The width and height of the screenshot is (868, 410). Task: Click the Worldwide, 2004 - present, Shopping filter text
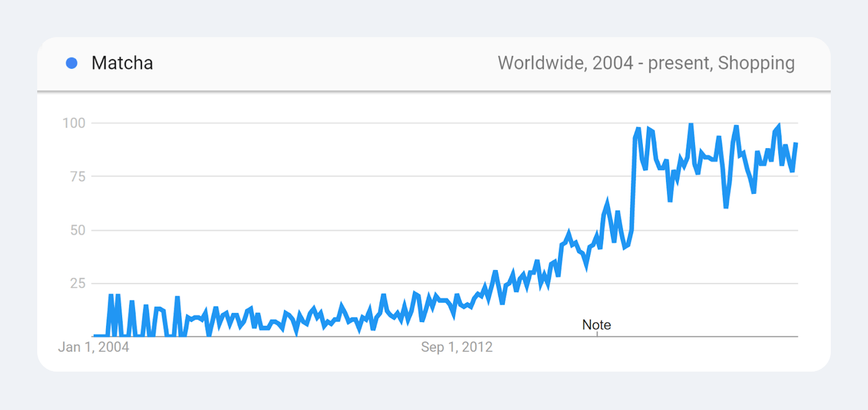(x=645, y=63)
